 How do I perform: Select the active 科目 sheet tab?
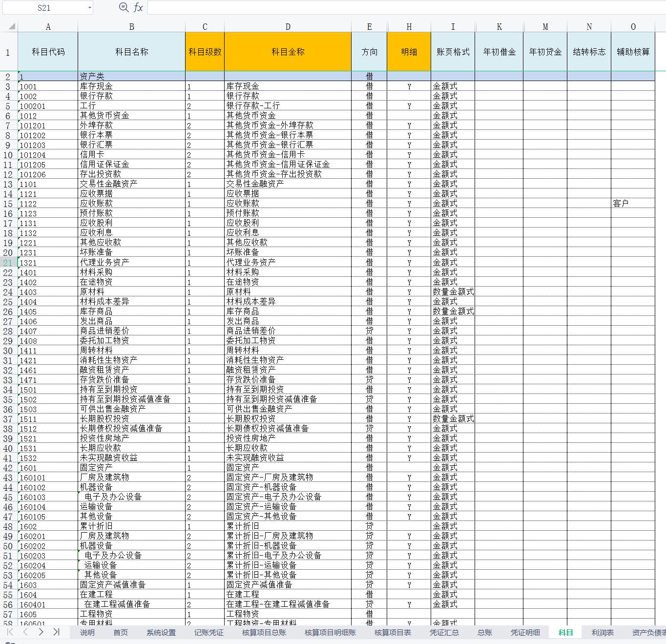566,632
